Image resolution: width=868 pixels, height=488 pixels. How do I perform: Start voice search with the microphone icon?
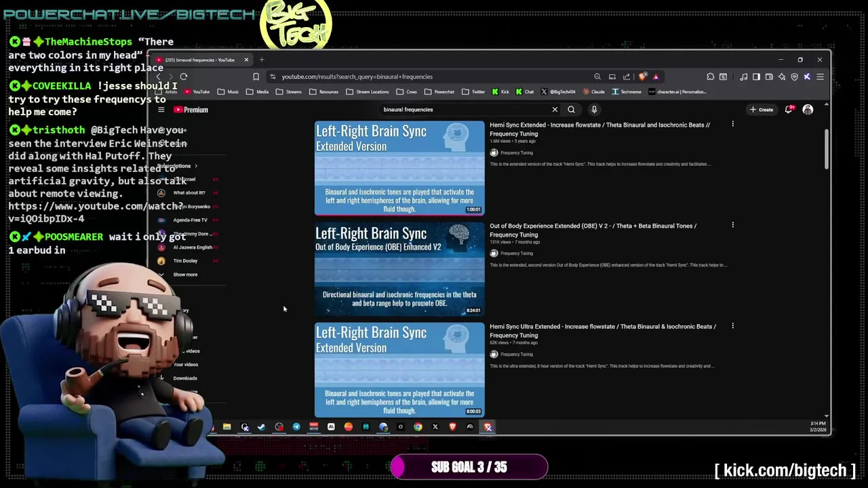[x=594, y=109]
